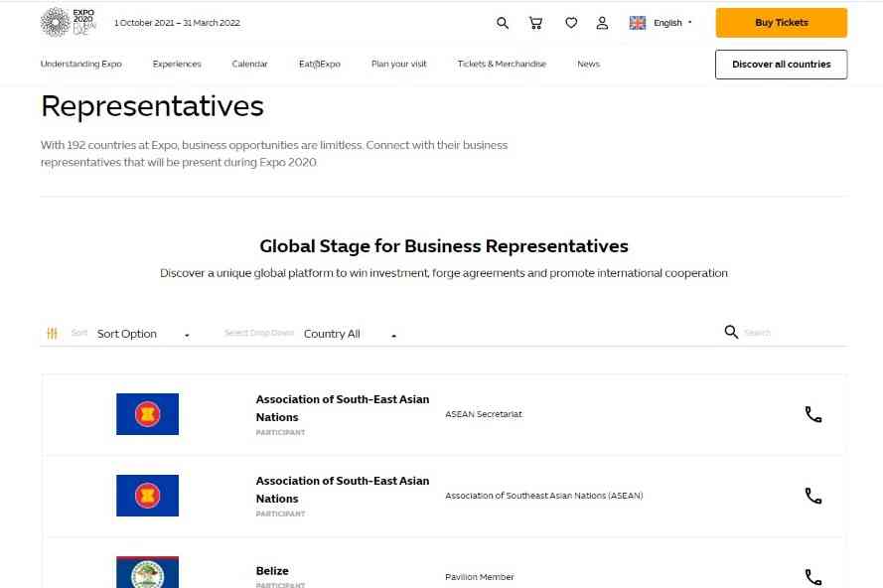Click the Belize flag thumbnail
The height and width of the screenshot is (588, 883).
click(x=148, y=572)
